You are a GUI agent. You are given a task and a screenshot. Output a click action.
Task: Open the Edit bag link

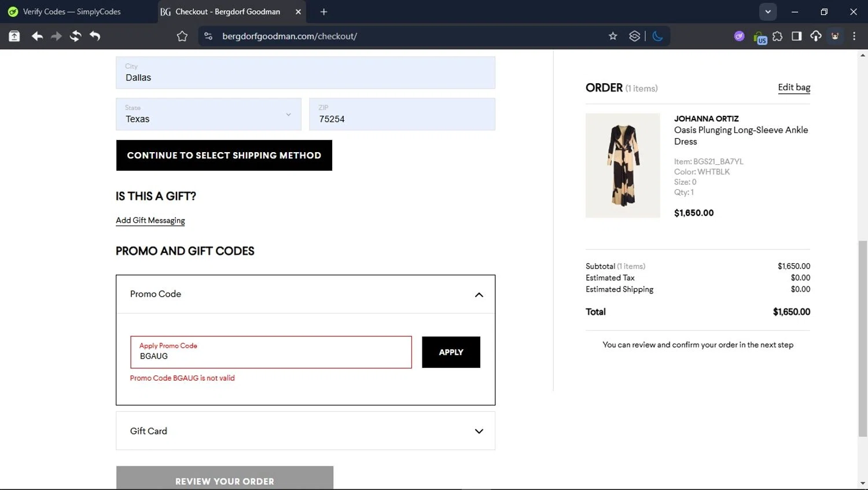[x=794, y=87]
